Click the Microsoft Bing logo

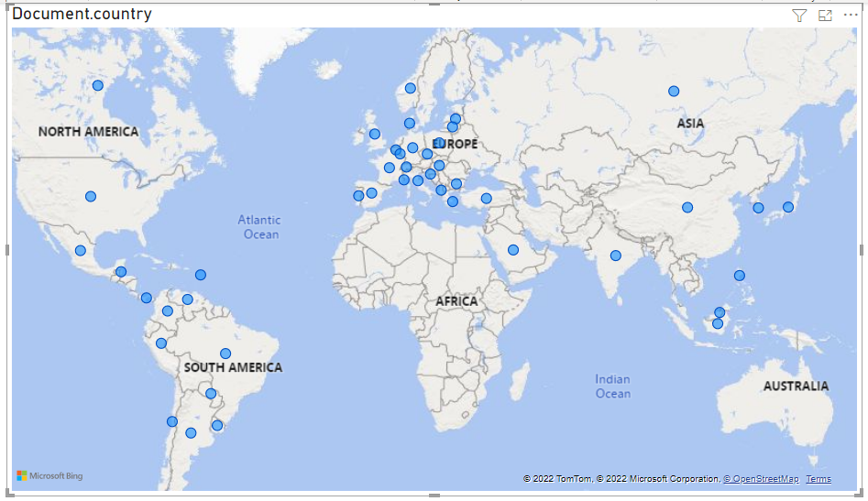[x=49, y=475]
